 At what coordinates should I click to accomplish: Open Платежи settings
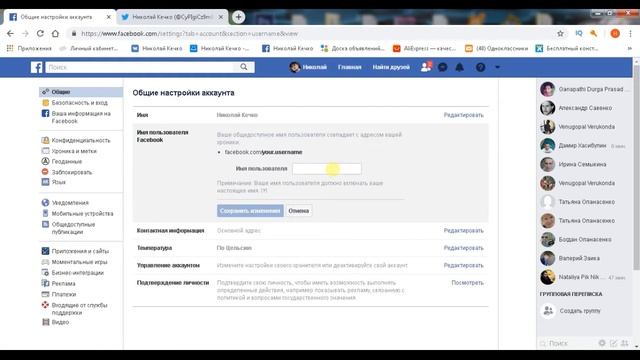coord(64,294)
